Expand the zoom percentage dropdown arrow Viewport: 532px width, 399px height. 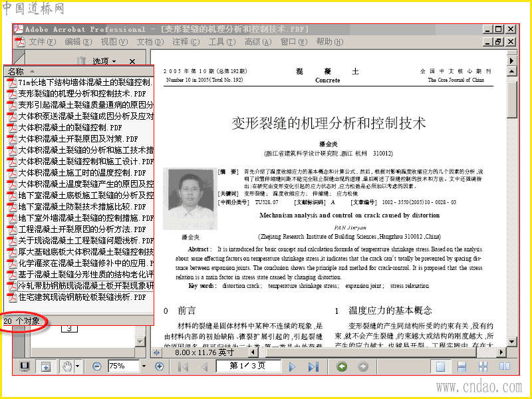144,366
